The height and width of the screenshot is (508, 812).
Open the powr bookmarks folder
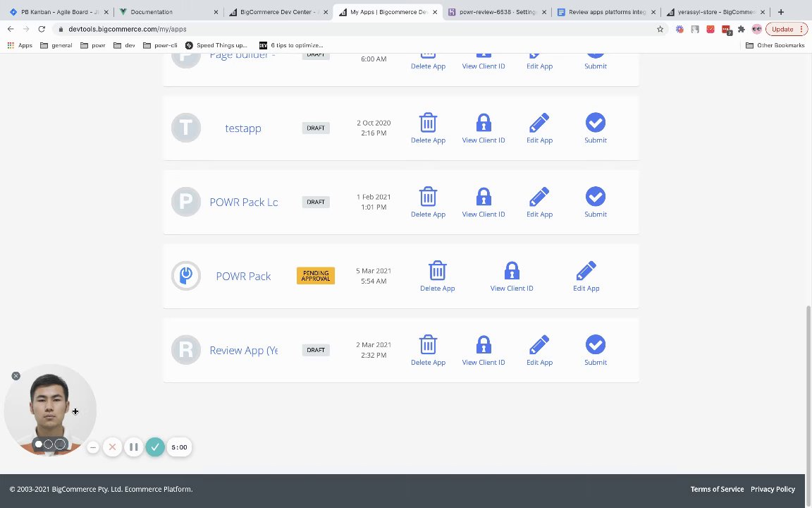[93, 45]
